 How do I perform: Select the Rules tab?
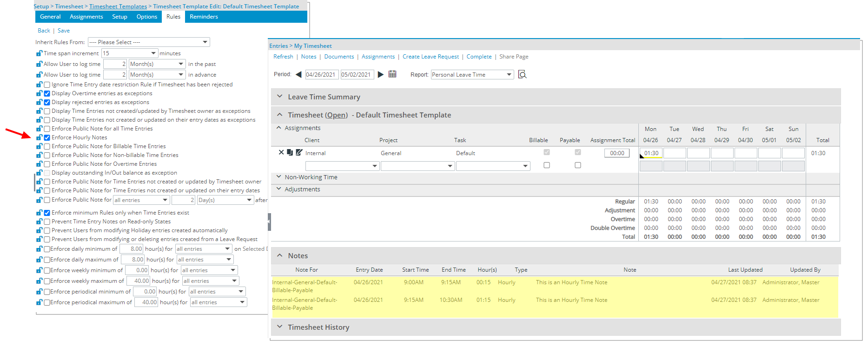click(x=173, y=17)
